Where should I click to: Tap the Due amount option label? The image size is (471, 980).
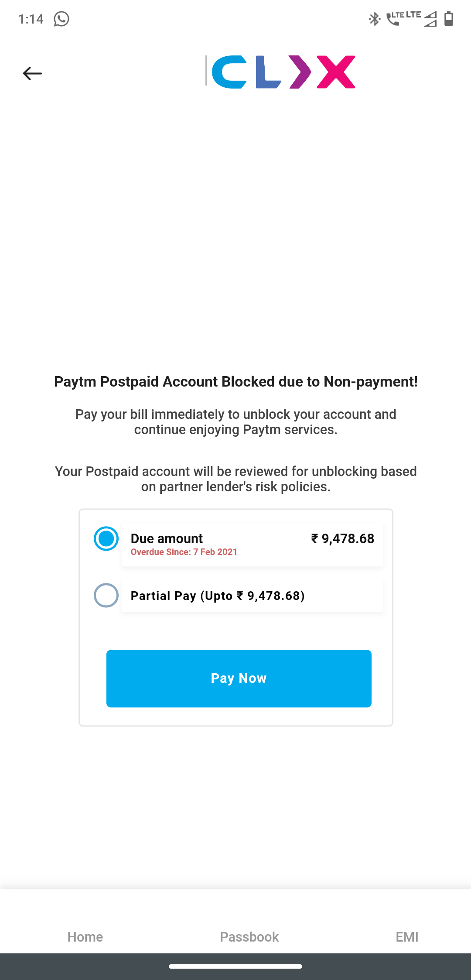[x=167, y=538]
